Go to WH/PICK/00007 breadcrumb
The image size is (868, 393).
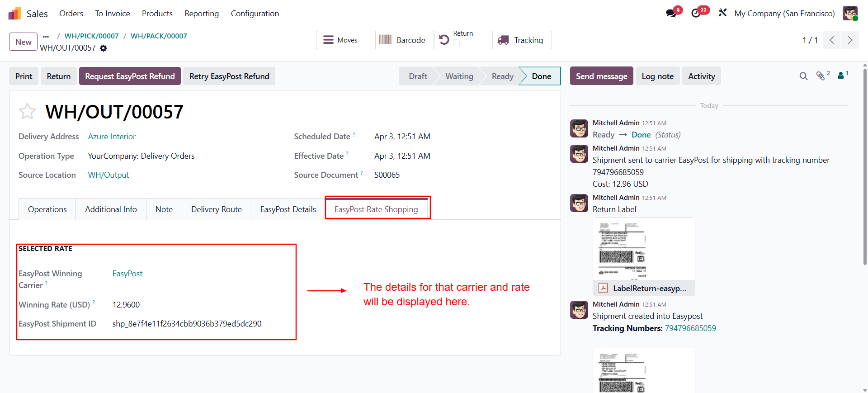pos(92,36)
